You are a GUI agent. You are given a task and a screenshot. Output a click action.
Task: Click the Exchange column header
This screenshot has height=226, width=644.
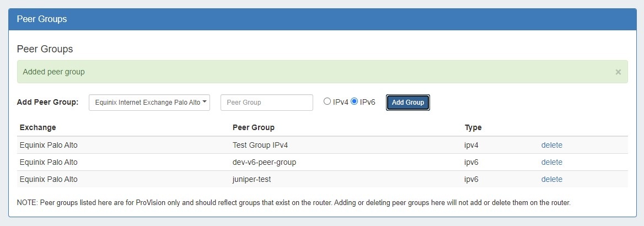click(x=37, y=127)
